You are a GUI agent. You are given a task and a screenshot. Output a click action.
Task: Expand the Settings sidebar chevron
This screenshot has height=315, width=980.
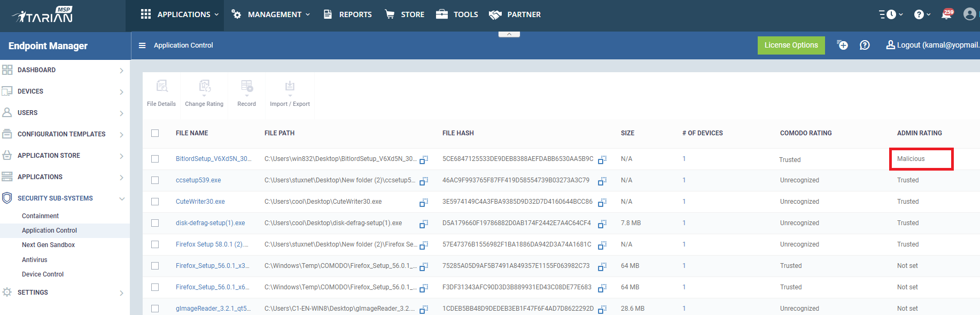pyautogui.click(x=122, y=293)
